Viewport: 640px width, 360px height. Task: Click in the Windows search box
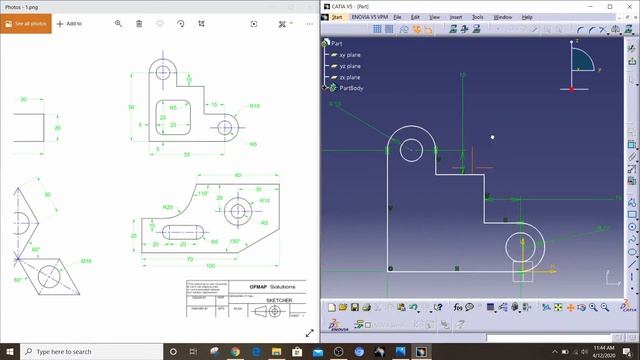92,351
